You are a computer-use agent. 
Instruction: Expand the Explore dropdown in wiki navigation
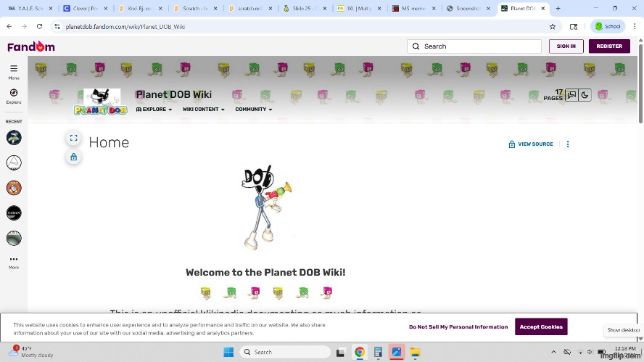pos(154,110)
